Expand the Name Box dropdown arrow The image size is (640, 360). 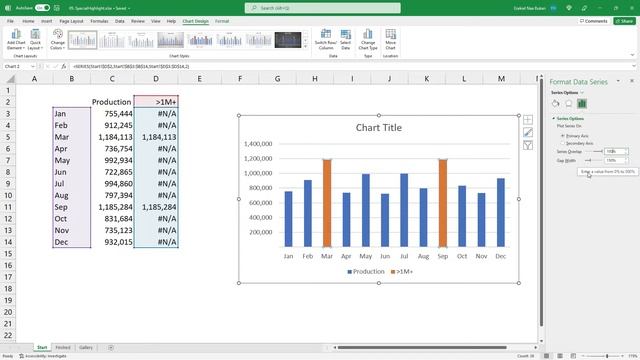(33, 66)
